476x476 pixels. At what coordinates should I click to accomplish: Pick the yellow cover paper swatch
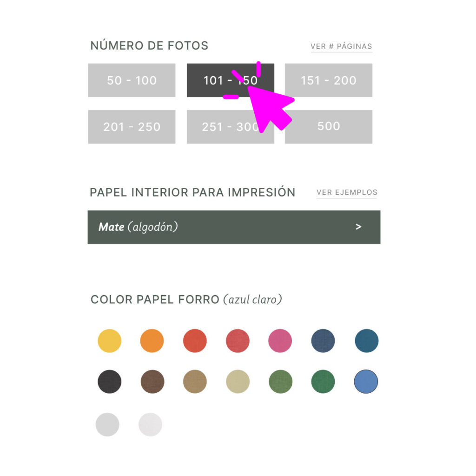click(x=109, y=341)
